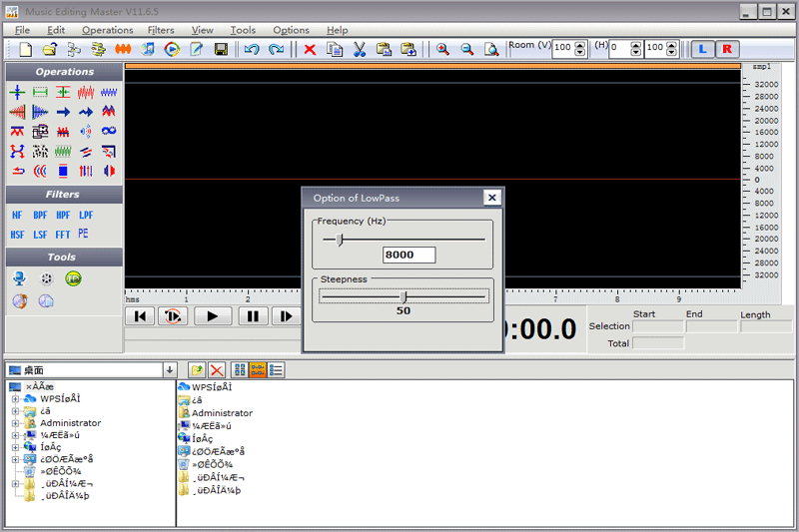Click the Steepness slider handle
This screenshot has width=799, height=532.
coord(403,296)
